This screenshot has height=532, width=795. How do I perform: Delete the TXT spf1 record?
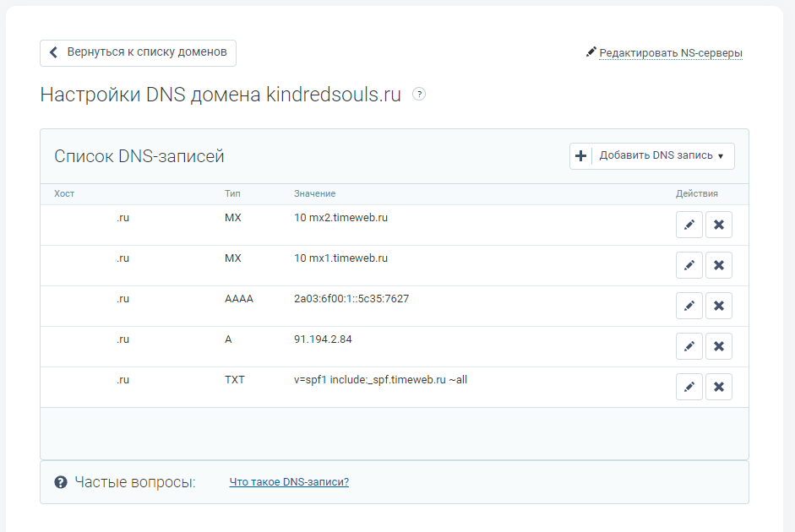pyautogui.click(x=719, y=387)
